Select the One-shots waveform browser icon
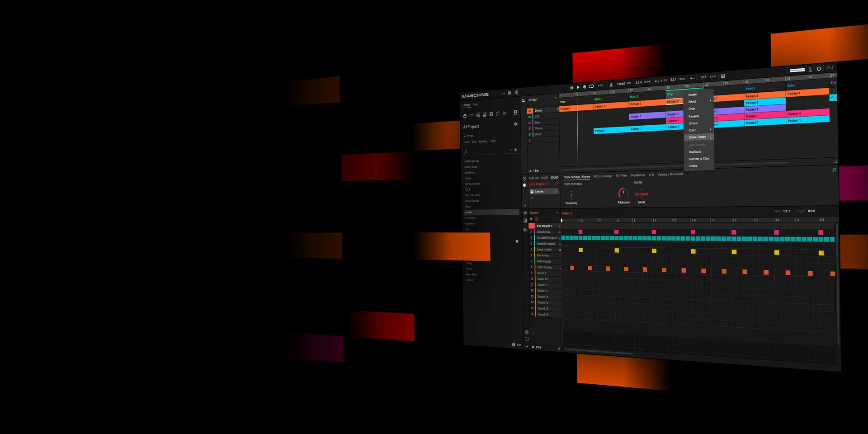The width and height of the screenshot is (868, 434). click(505, 113)
